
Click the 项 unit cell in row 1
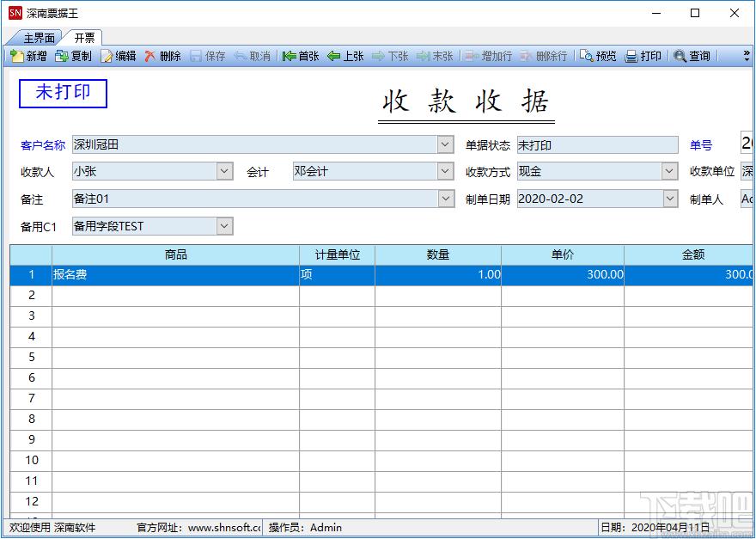tap(337, 275)
